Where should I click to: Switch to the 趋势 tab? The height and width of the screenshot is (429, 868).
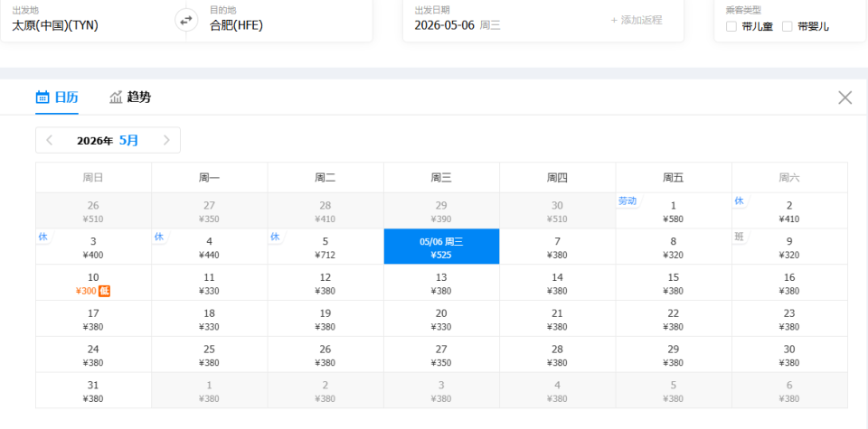[130, 98]
